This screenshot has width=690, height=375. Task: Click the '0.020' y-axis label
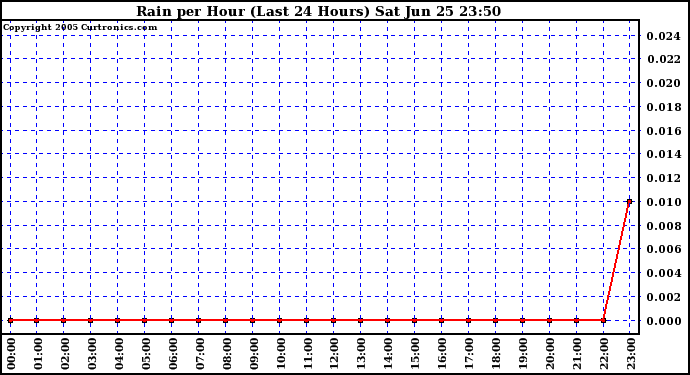[x=663, y=83]
